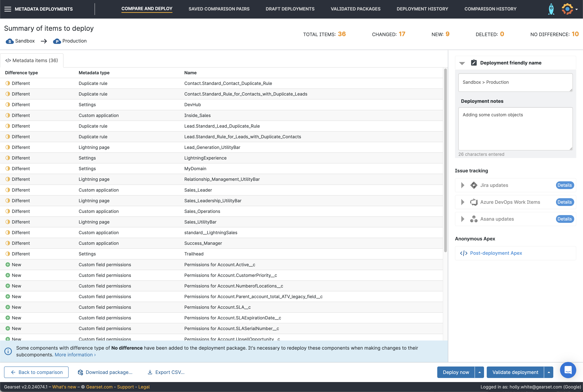This screenshot has height=392, width=583.
Task: Expand Azure DevOps Work Items section
Action: pyautogui.click(x=462, y=202)
